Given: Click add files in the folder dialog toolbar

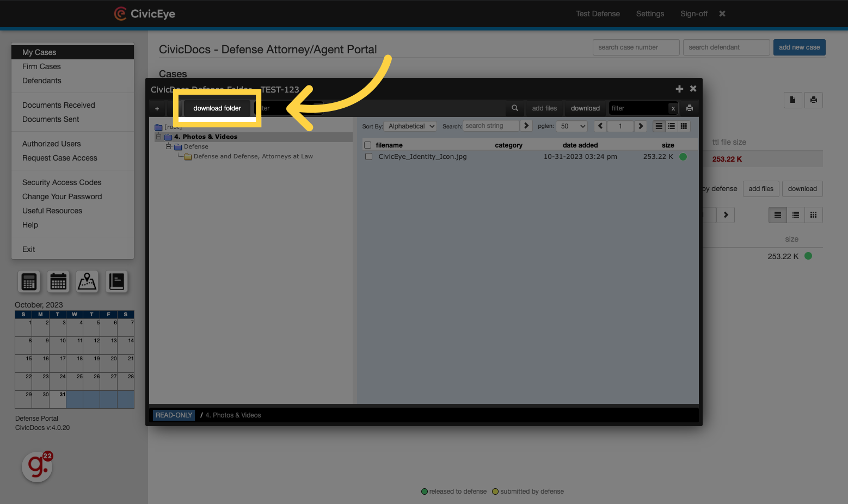Looking at the screenshot, I should [x=544, y=108].
